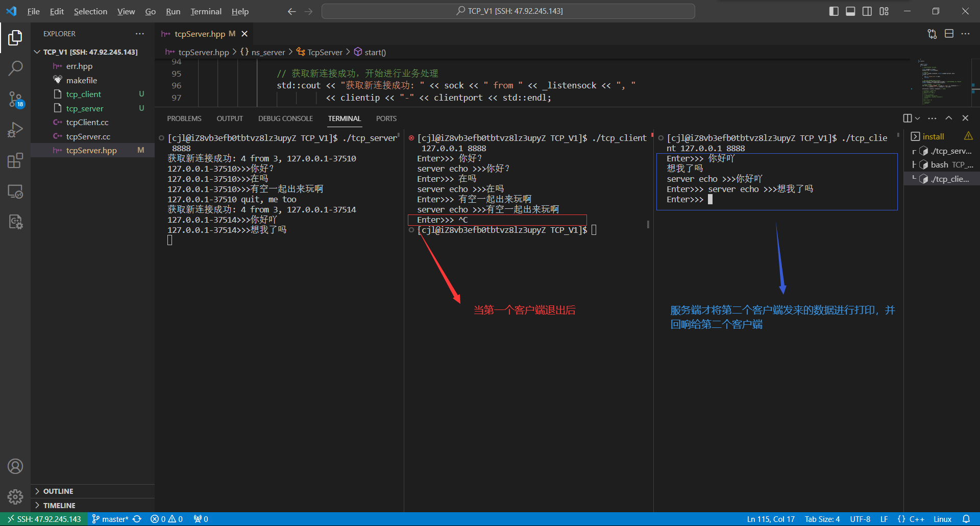Screen dimensions: 980x526
Task: Open terminal panel more actions ellipsis
Action: click(932, 118)
